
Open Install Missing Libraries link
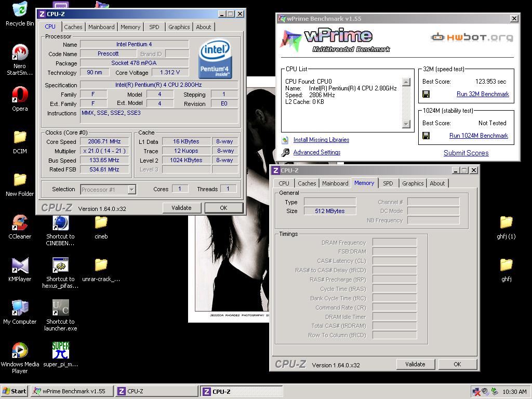pyautogui.click(x=321, y=140)
